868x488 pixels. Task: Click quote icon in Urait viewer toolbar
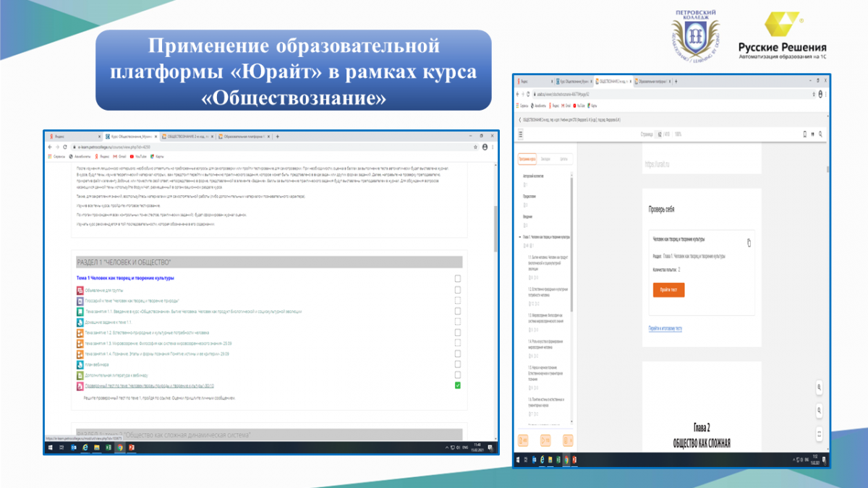coord(813,134)
